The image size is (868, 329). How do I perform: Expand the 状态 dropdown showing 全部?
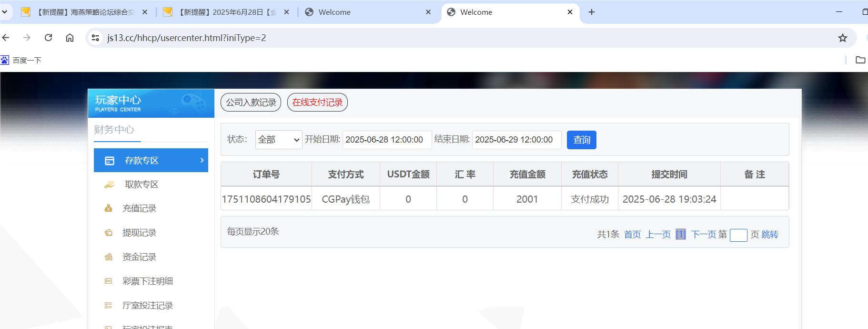279,140
